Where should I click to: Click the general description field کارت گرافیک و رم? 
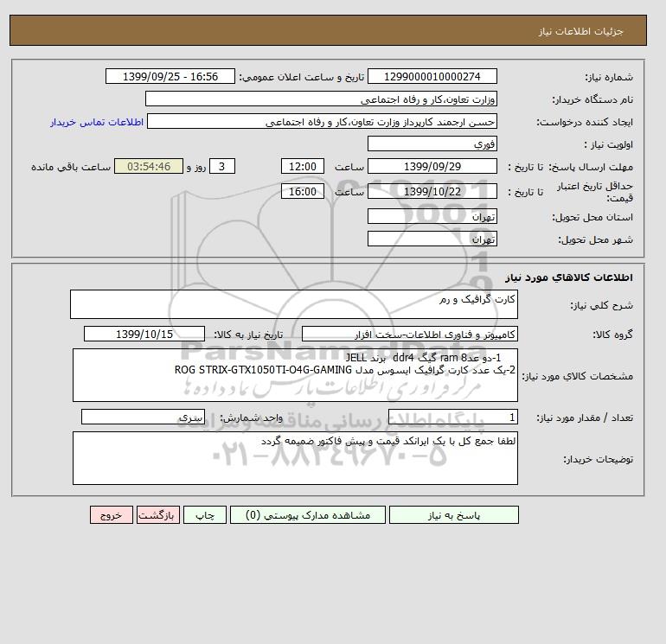(294, 304)
